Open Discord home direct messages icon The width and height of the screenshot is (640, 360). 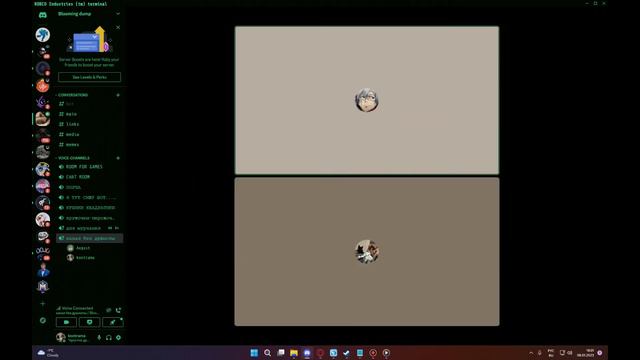coord(42,15)
